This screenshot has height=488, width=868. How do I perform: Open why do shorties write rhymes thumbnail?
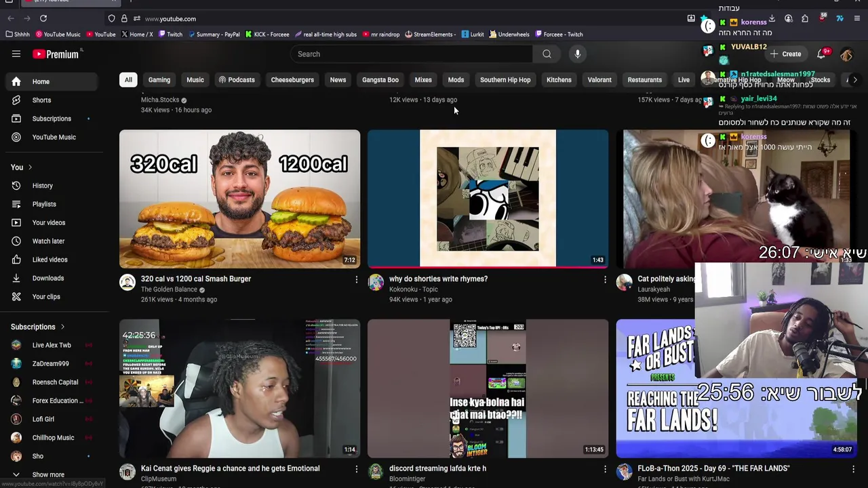point(488,199)
